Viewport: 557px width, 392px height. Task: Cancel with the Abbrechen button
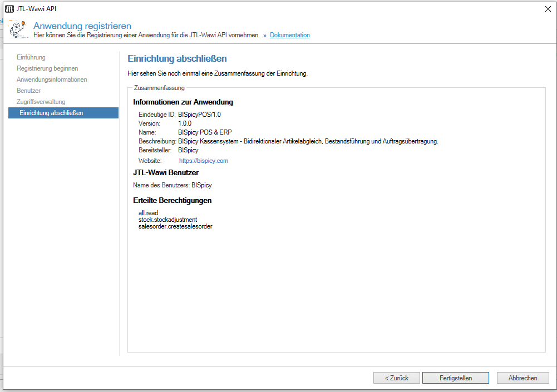(523, 378)
